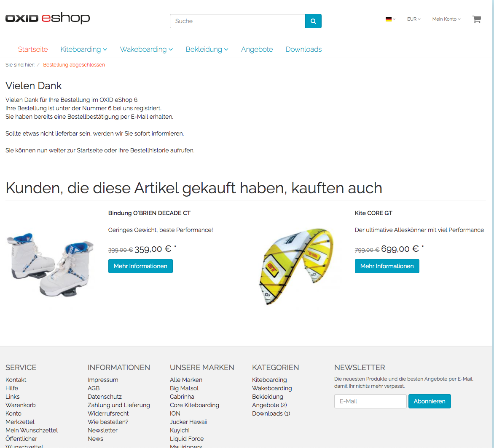Open the shopping cart icon
The height and width of the screenshot is (448, 494).
click(x=477, y=19)
